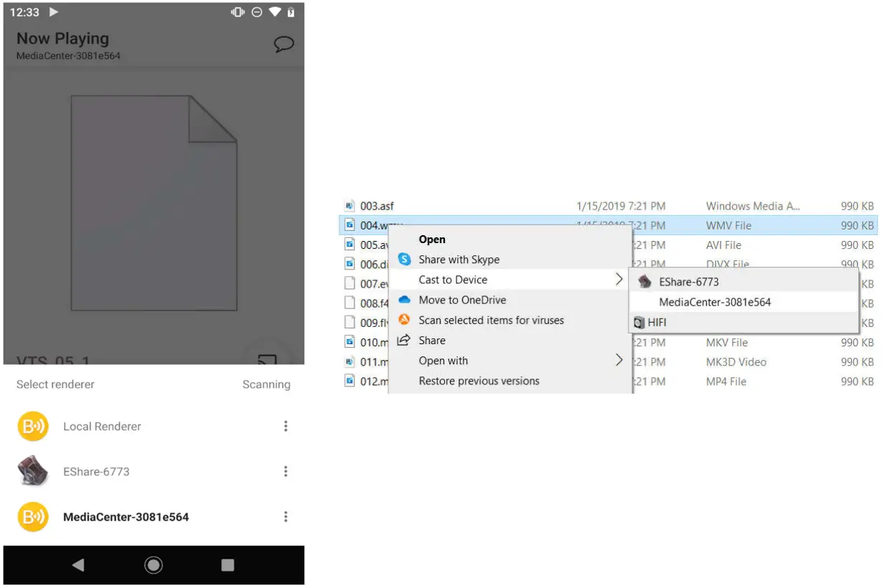Cast to MediaCenter-3081e564 from the submenu

point(744,302)
